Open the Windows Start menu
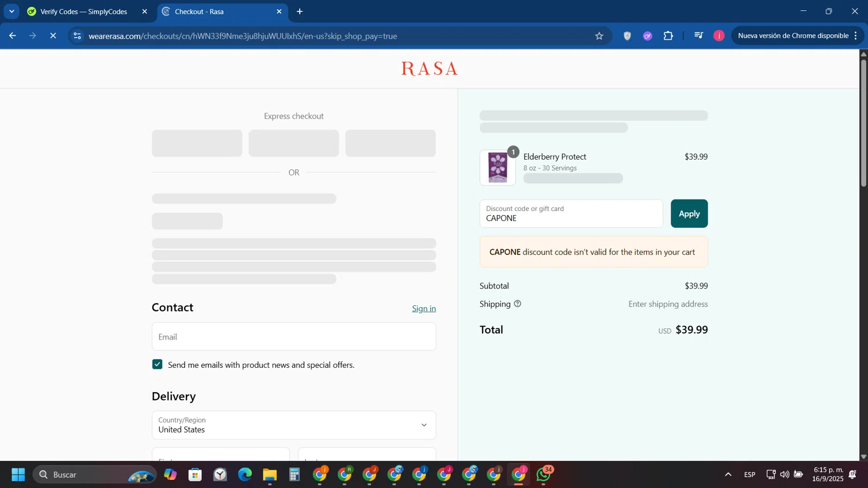Image resolution: width=868 pixels, height=488 pixels. pyautogui.click(x=18, y=475)
